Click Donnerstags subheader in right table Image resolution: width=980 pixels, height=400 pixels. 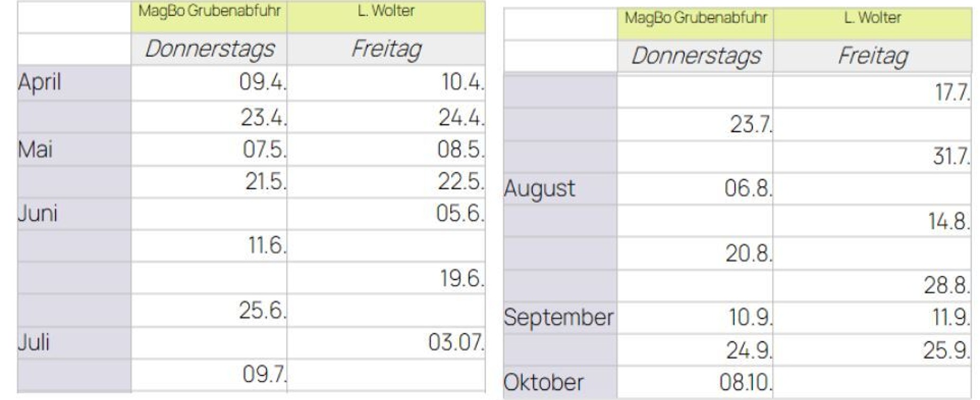point(696,56)
